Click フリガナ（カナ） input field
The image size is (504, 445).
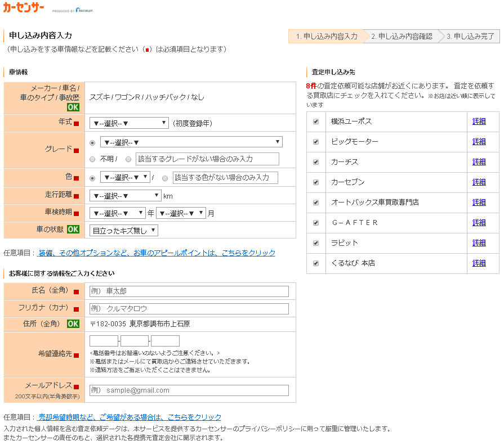pyautogui.click(x=189, y=308)
